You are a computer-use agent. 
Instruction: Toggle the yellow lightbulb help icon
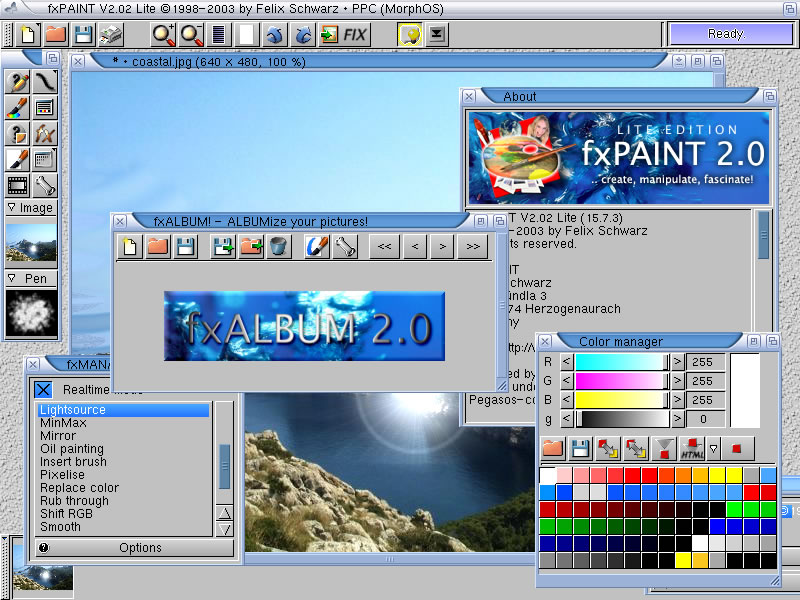(410, 35)
